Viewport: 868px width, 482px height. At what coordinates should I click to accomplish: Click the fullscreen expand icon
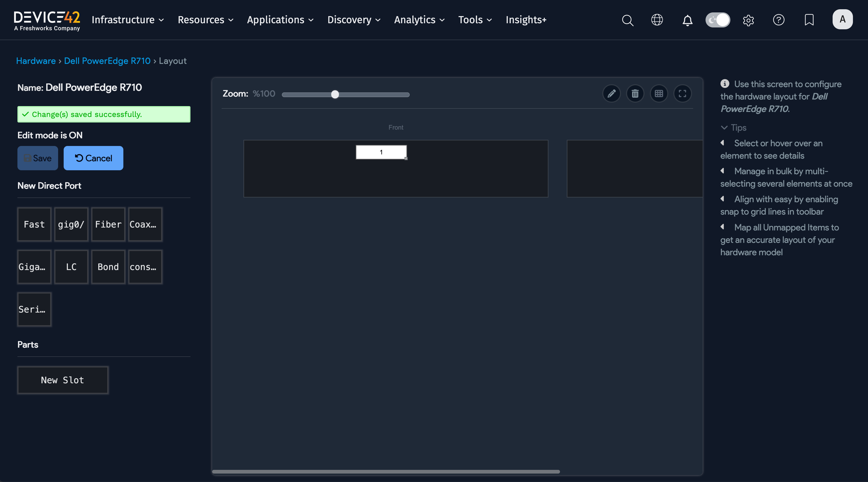[682, 94]
